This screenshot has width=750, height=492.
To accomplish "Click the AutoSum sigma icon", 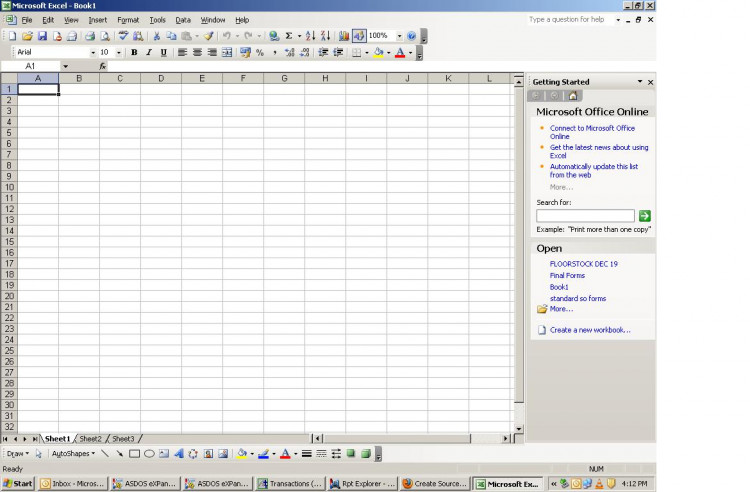I will click(289, 36).
